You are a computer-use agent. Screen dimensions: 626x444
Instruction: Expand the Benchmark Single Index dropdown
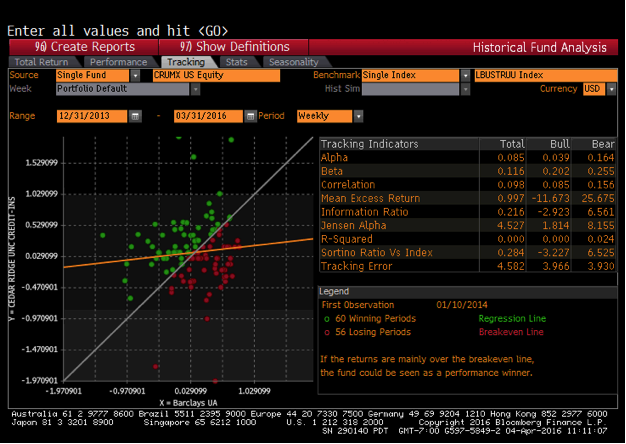click(x=465, y=75)
